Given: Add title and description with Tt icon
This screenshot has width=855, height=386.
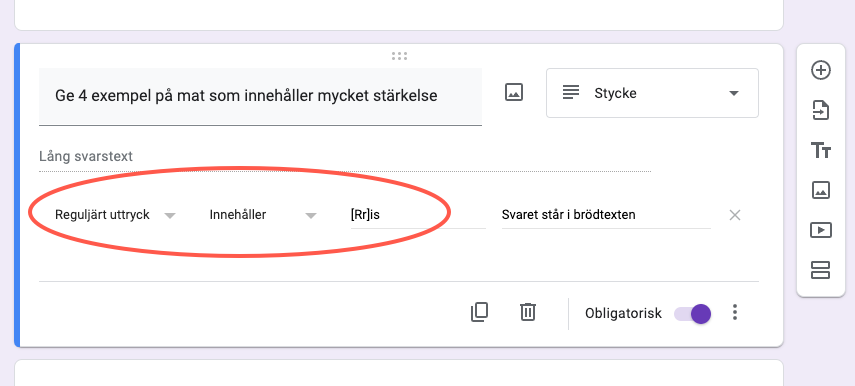Looking at the screenshot, I should pos(821,150).
